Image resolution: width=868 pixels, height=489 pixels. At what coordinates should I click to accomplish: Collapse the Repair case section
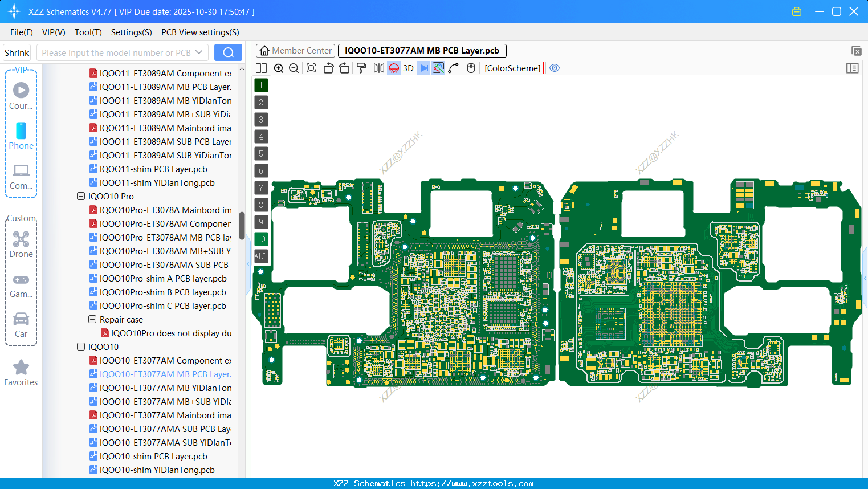(x=91, y=319)
